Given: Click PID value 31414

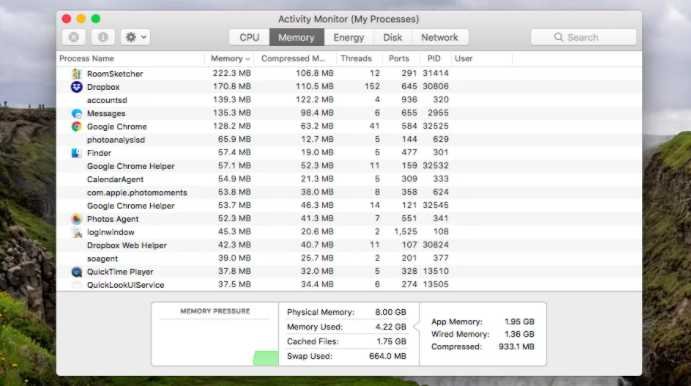Looking at the screenshot, I should pos(435,73).
